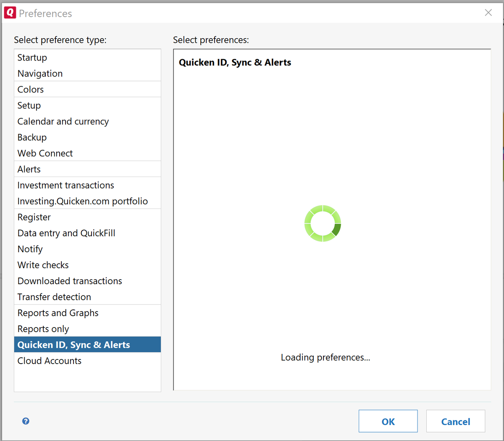The image size is (504, 441).
Task: Select the Backup preference type
Action: pyautogui.click(x=87, y=137)
